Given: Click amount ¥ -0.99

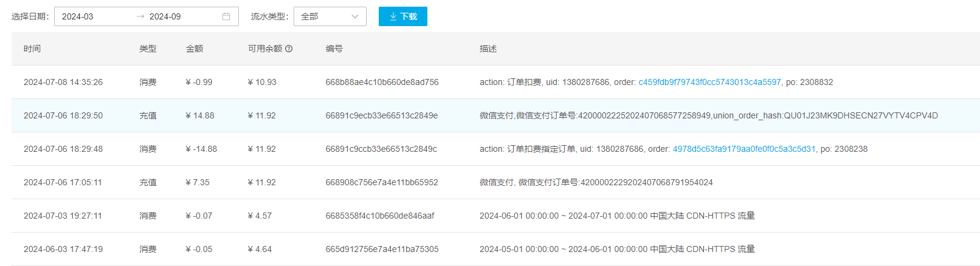Looking at the screenshot, I should tap(199, 82).
